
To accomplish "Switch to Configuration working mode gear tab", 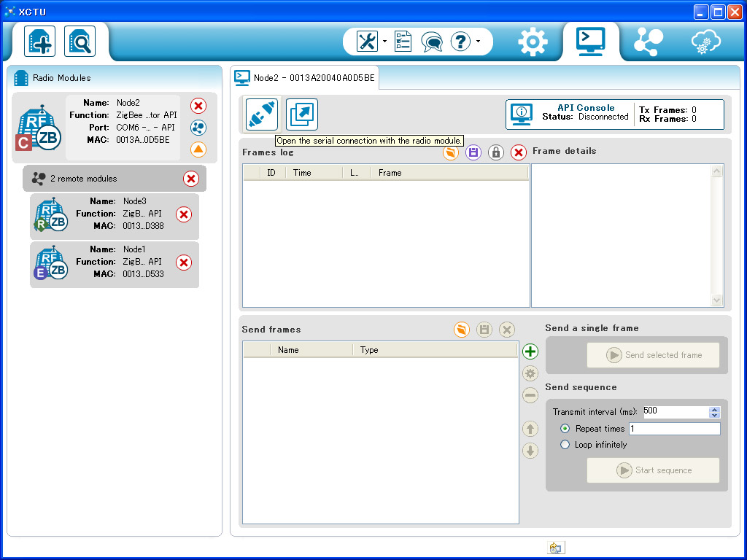I will [532, 42].
